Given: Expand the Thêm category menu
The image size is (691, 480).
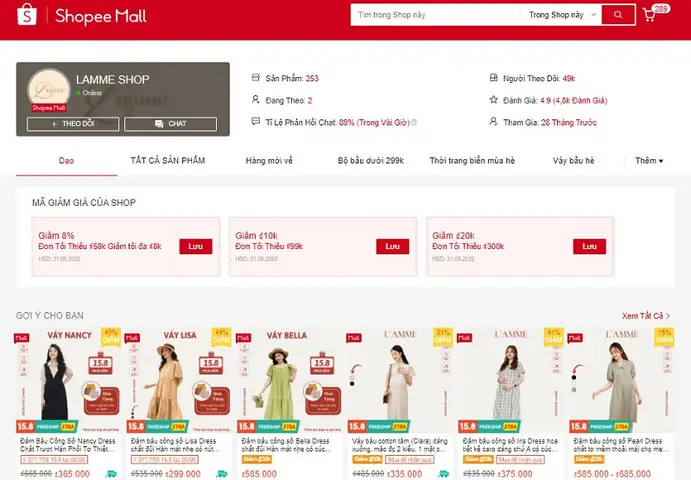Looking at the screenshot, I should pyautogui.click(x=649, y=160).
